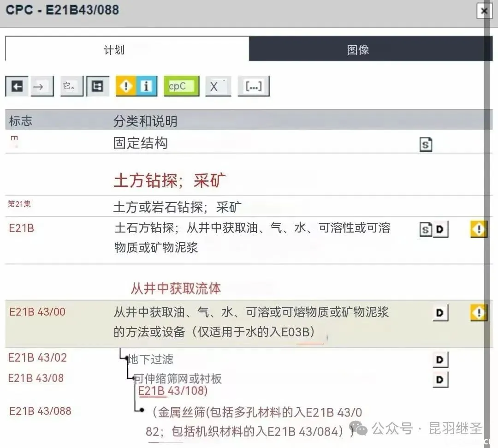498x448 pixels.
Task: Click the green cpC button
Action: (181, 86)
